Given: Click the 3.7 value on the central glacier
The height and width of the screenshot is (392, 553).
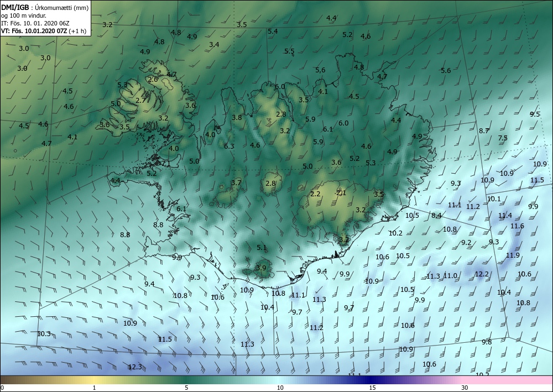Looking at the screenshot, I should (236, 182).
